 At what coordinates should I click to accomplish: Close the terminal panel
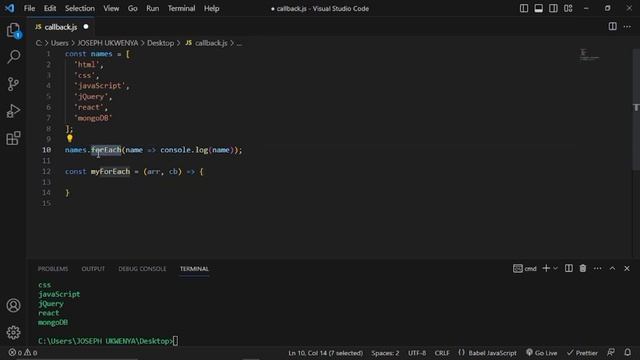point(627,268)
